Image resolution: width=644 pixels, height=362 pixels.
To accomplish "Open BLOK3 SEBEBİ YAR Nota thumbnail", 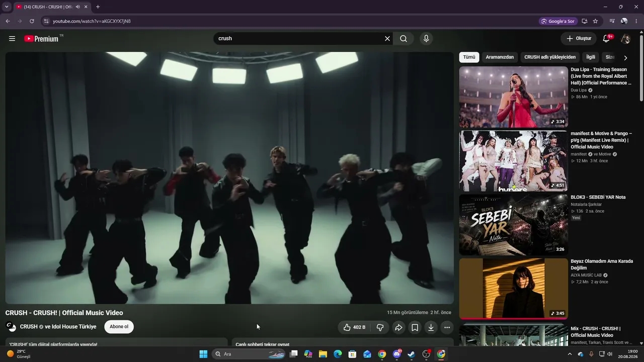I will click(x=513, y=225).
